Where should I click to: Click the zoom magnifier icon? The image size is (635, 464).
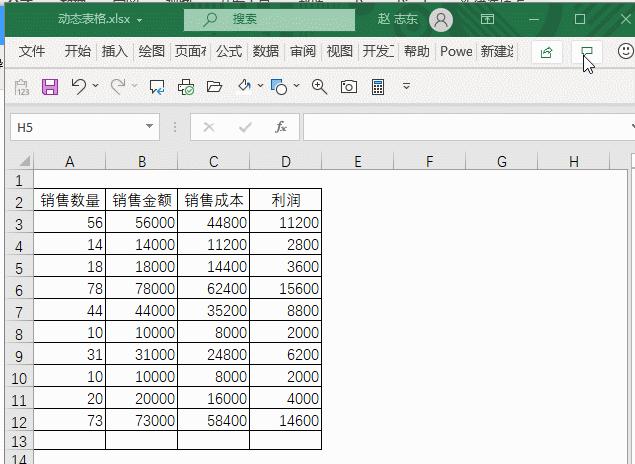click(x=319, y=87)
